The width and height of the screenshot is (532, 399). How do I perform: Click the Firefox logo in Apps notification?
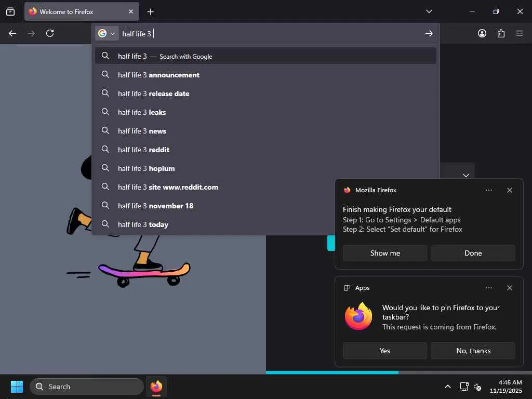click(x=358, y=316)
